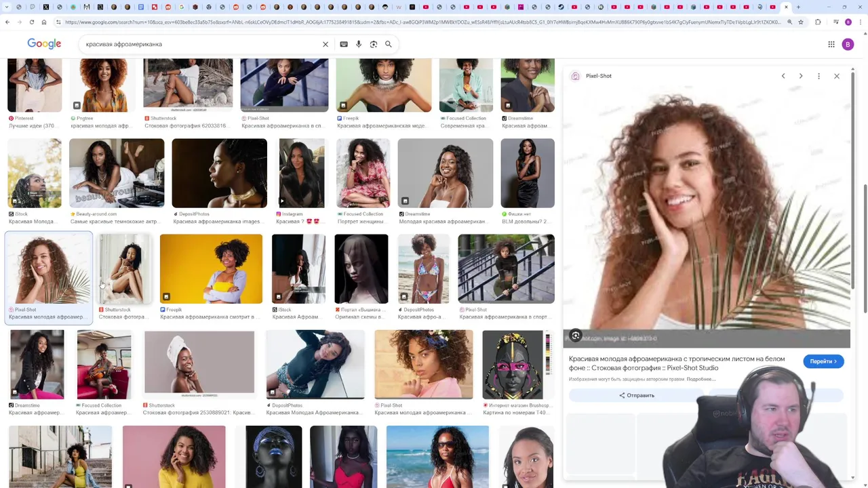The image size is (868, 488).
Task: Click the Pixel-Shot source icon in preview header
Action: [x=576, y=76]
